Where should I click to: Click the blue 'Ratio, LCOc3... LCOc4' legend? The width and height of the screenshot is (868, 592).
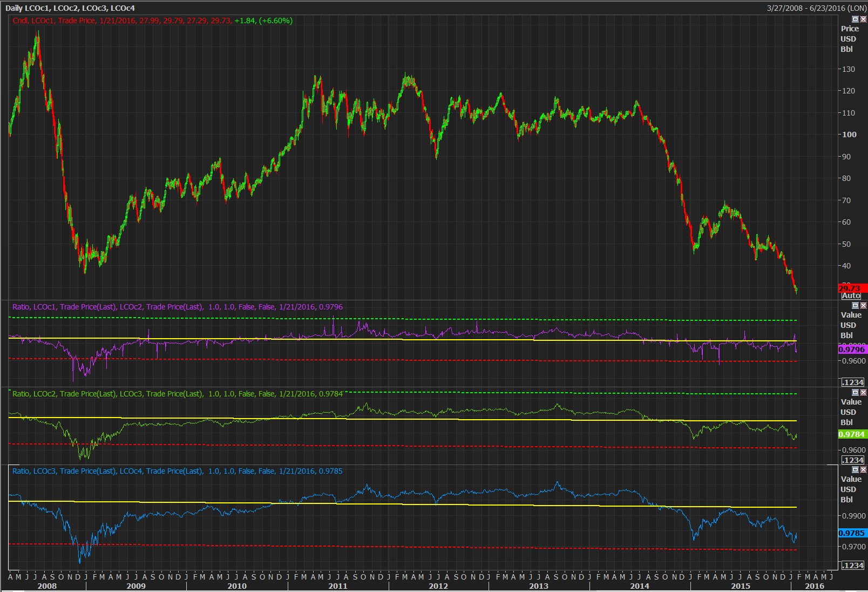pyautogui.click(x=178, y=471)
